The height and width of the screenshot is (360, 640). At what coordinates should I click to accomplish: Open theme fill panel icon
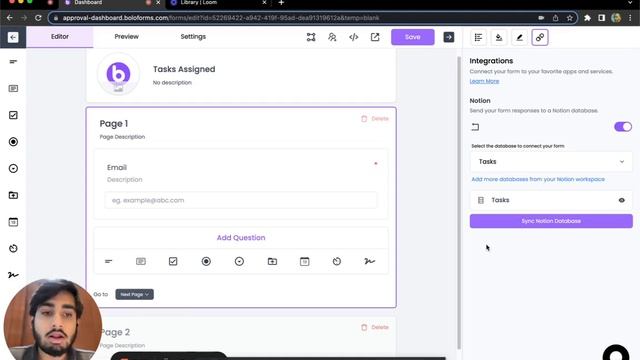pos(499,38)
